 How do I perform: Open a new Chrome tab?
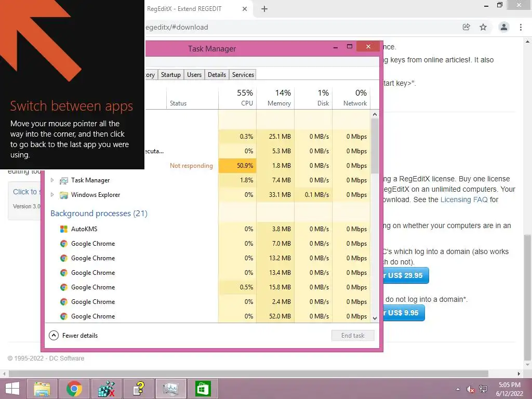[264, 9]
